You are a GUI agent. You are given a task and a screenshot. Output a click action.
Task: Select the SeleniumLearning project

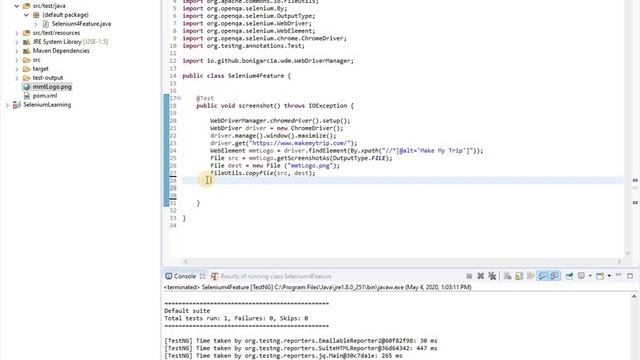[x=47, y=105]
